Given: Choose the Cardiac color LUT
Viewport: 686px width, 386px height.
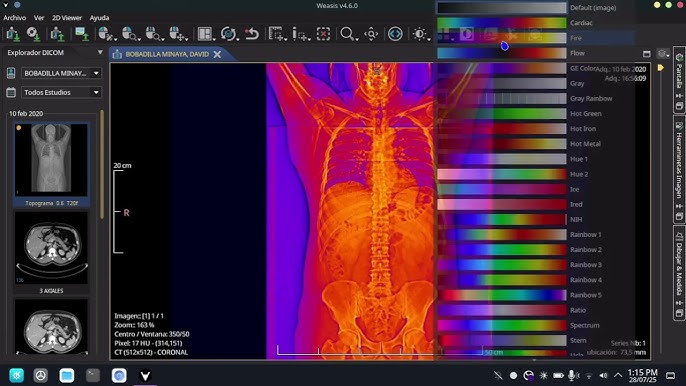Looking at the screenshot, I should [536, 23].
